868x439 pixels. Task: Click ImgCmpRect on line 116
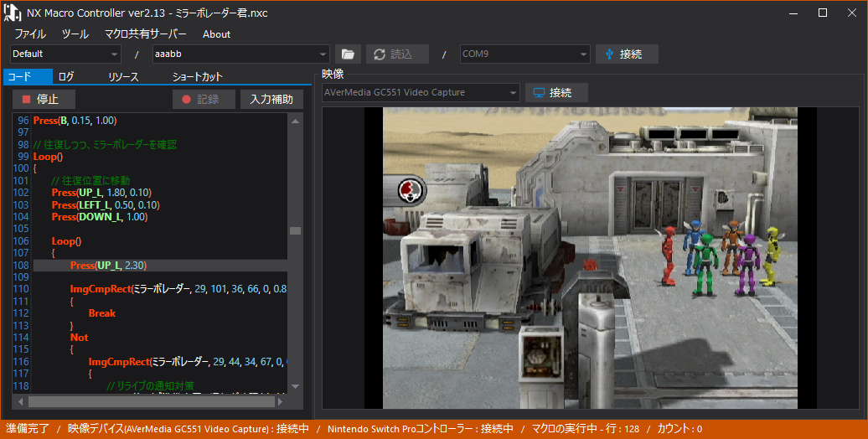(188, 361)
